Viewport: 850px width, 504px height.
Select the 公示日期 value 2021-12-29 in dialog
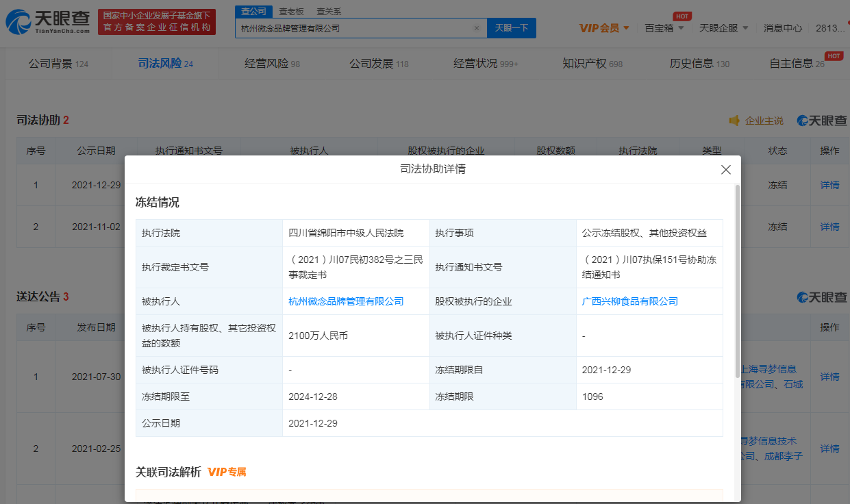tap(313, 423)
